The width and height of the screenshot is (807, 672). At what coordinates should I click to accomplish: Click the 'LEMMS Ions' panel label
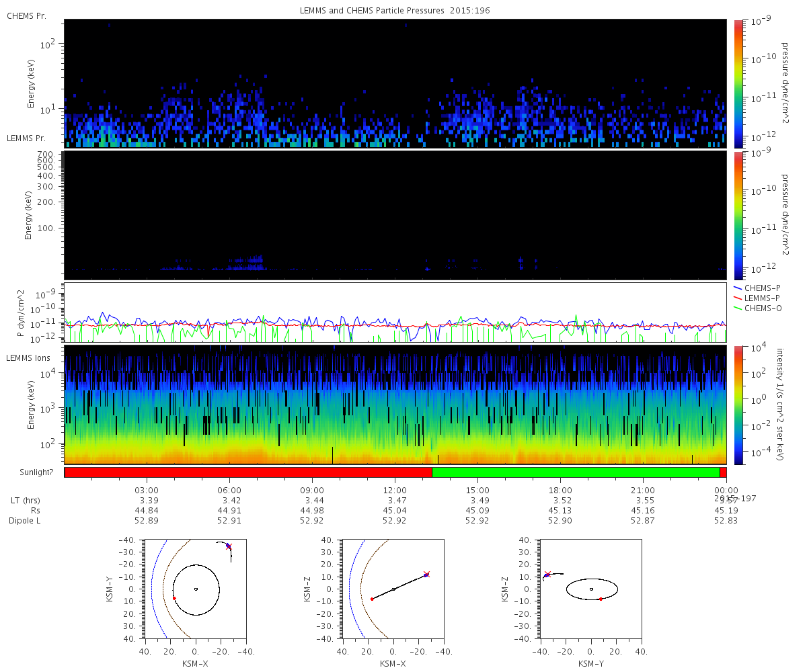pyautogui.click(x=29, y=357)
